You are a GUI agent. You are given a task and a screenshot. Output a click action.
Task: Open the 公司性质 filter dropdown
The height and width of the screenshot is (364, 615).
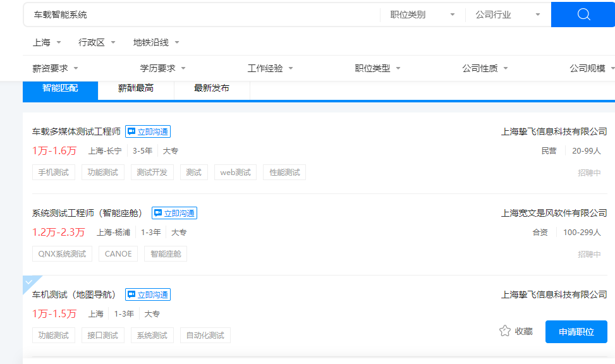click(x=485, y=68)
